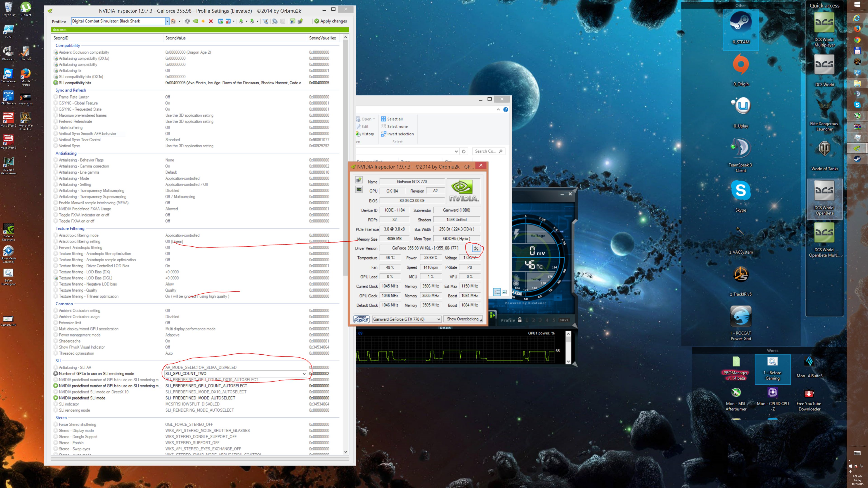Open the TeamSpeak 3 Client shortcut

coord(740,155)
